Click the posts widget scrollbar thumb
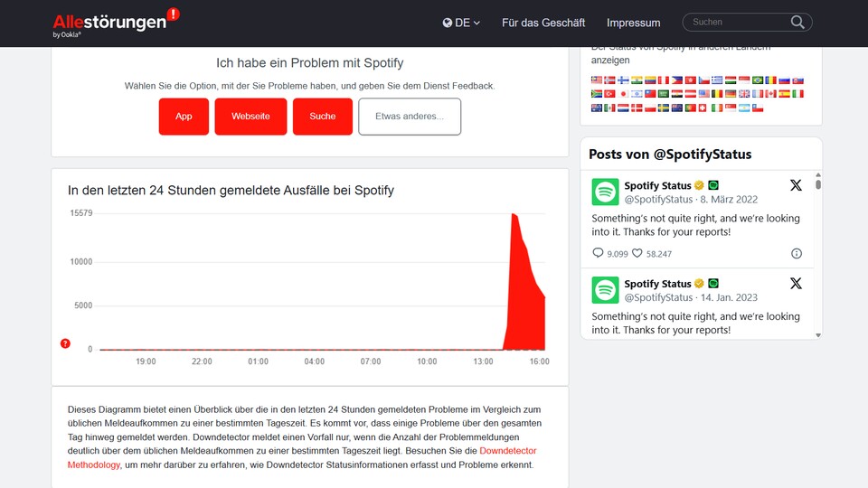This screenshot has width=868, height=488. (x=818, y=183)
